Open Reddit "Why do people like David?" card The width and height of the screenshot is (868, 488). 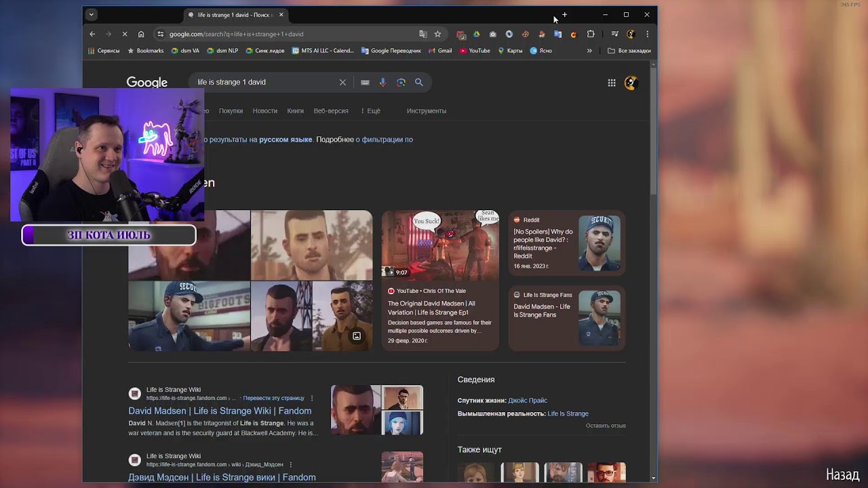click(x=567, y=244)
